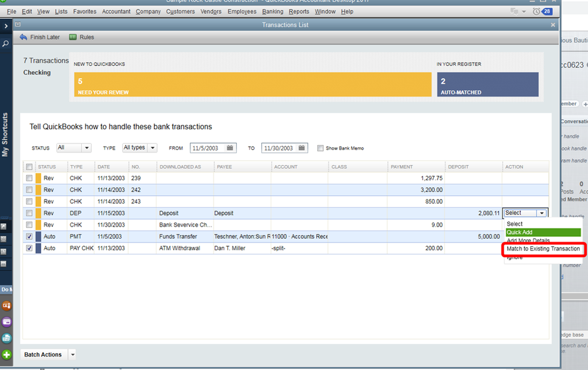This screenshot has width=588, height=370.
Task: Click the 3,200.00 payment cell
Action: [416, 190]
